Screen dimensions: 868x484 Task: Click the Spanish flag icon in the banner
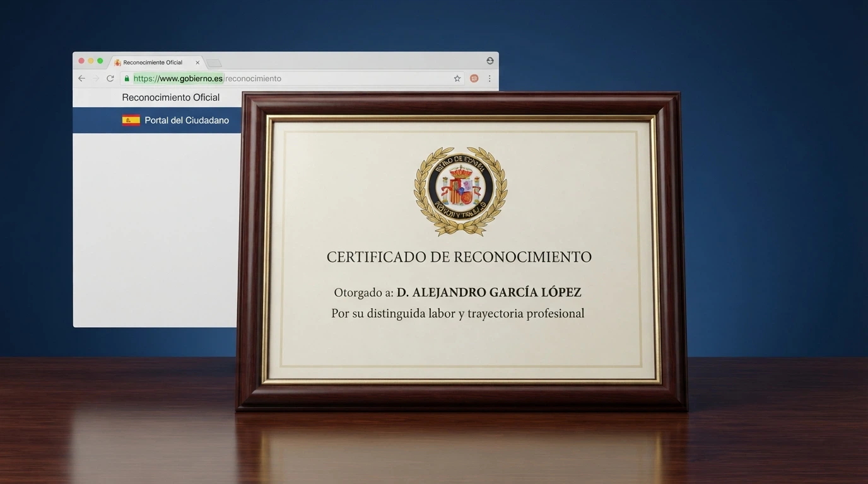(131, 120)
